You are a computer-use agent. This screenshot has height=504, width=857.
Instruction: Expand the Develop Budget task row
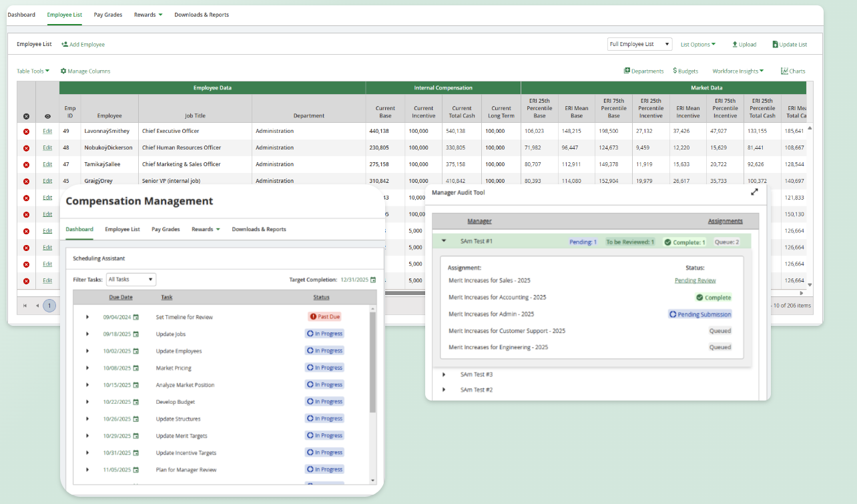(x=87, y=402)
